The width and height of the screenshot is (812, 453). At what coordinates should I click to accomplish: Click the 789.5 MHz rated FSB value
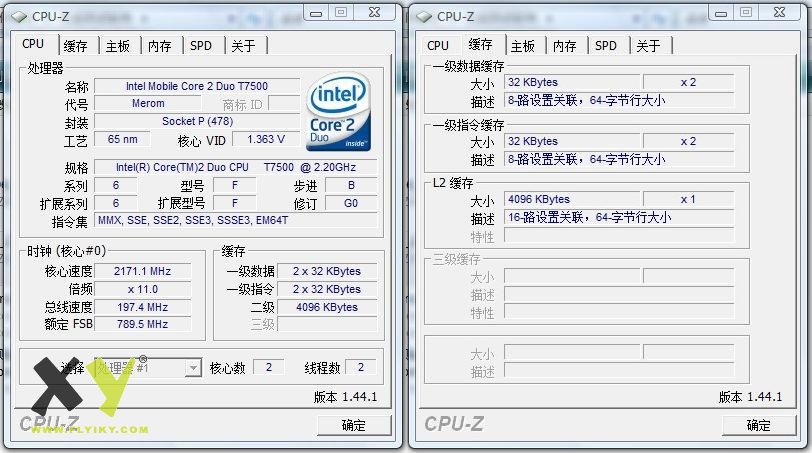(142, 324)
